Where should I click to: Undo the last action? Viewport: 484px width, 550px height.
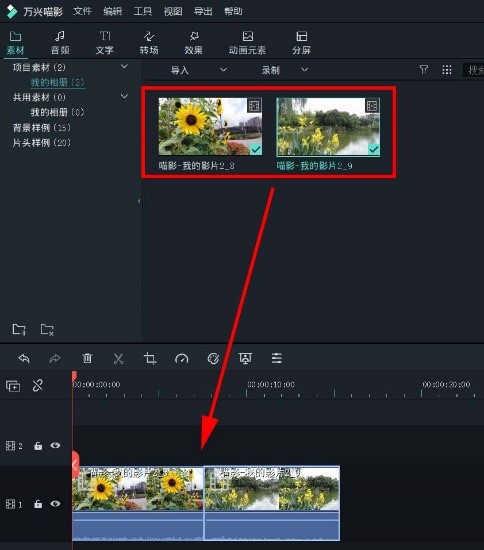click(x=24, y=358)
